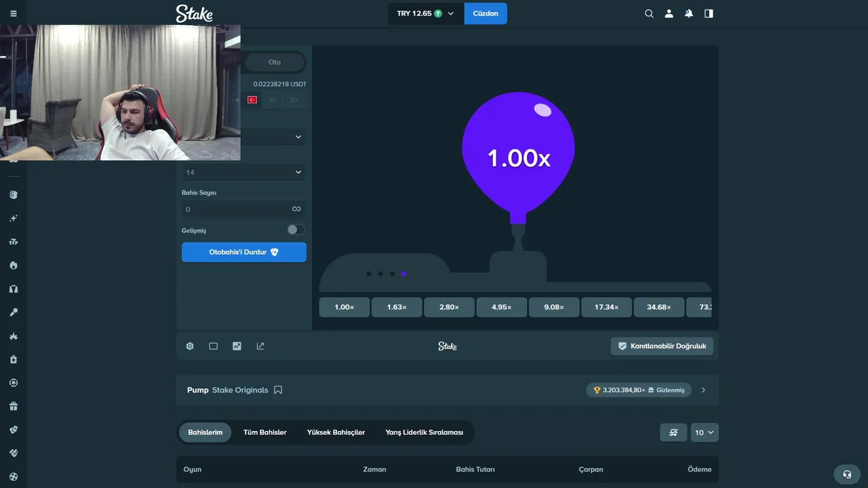The height and width of the screenshot is (488, 868).
Task: Toggle the side panel icon in header
Action: (x=709, y=14)
